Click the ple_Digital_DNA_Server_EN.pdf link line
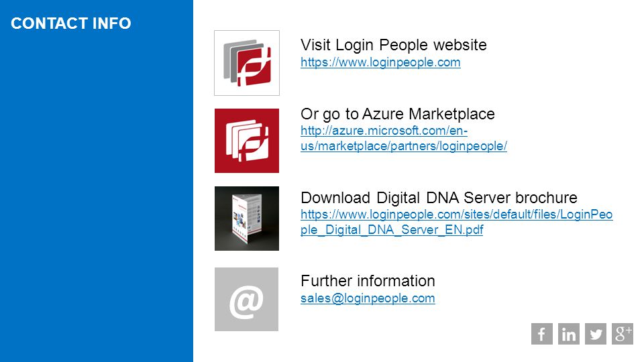 click(x=392, y=230)
